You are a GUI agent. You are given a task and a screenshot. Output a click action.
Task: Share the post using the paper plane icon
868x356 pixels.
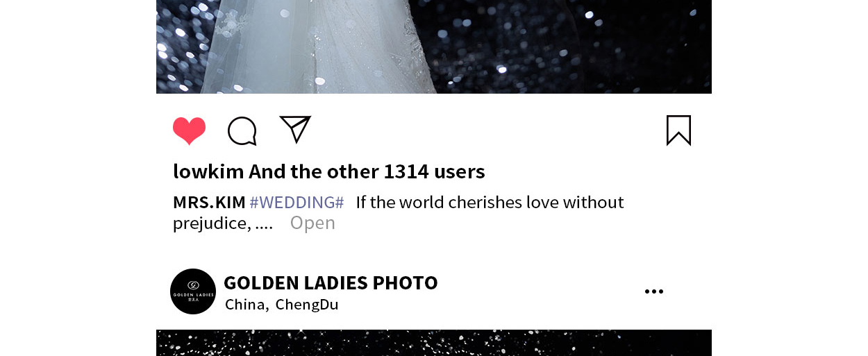(295, 129)
